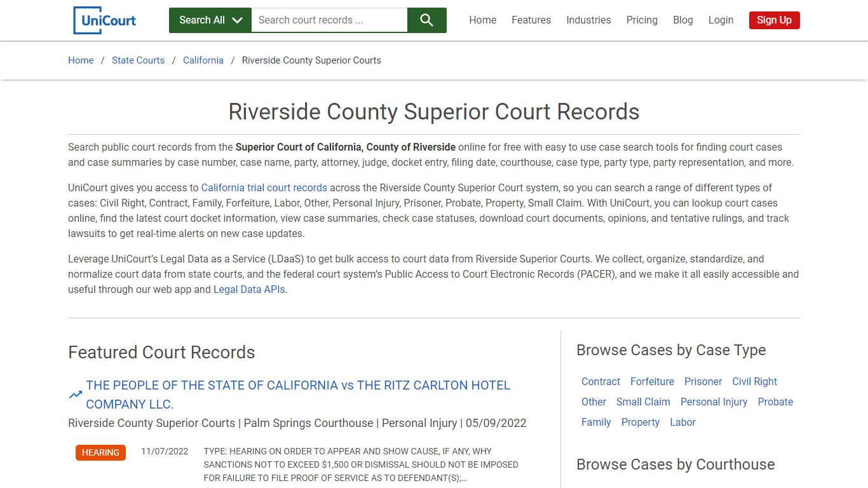
Task: Open the Industries menu item
Action: (x=588, y=20)
